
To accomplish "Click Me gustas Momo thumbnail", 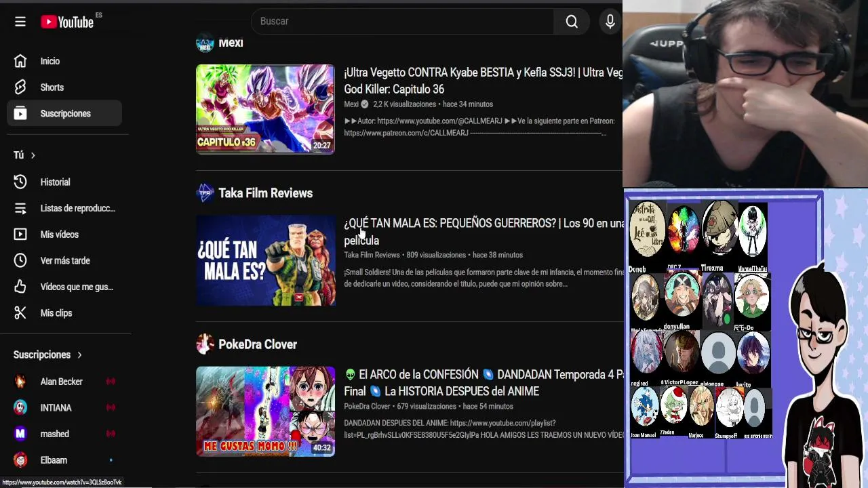I will click(x=265, y=411).
